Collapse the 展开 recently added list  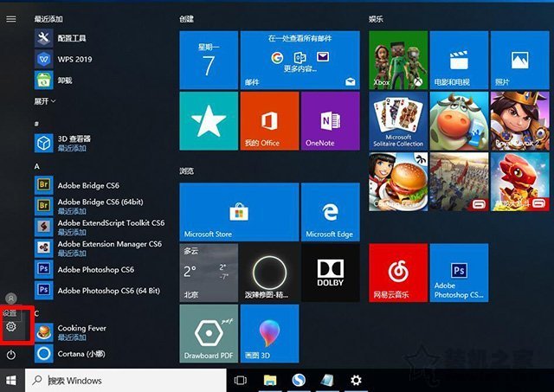pos(45,101)
